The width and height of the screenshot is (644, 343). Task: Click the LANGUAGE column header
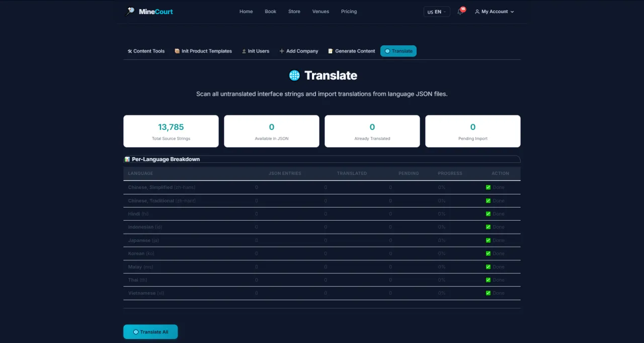coord(140,173)
